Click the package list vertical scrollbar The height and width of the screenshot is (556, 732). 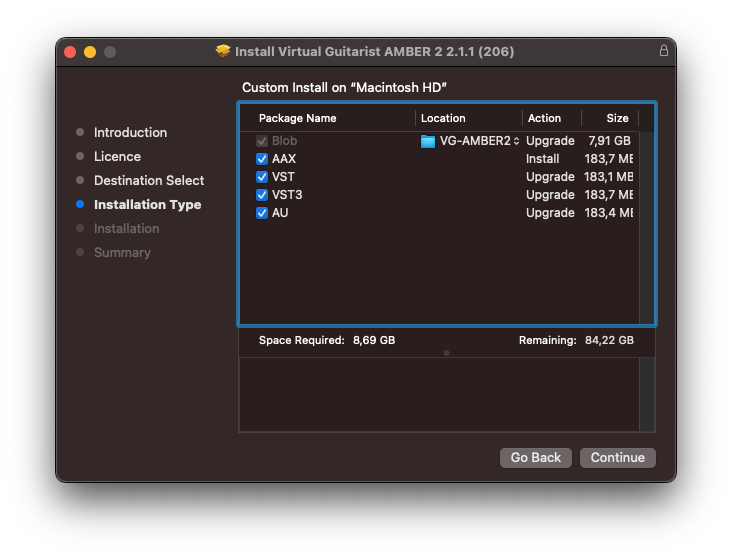tap(646, 228)
